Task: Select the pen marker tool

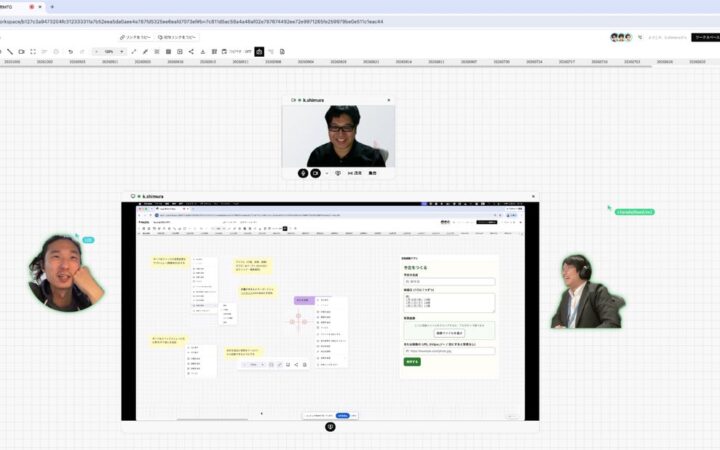Action: tap(145, 52)
